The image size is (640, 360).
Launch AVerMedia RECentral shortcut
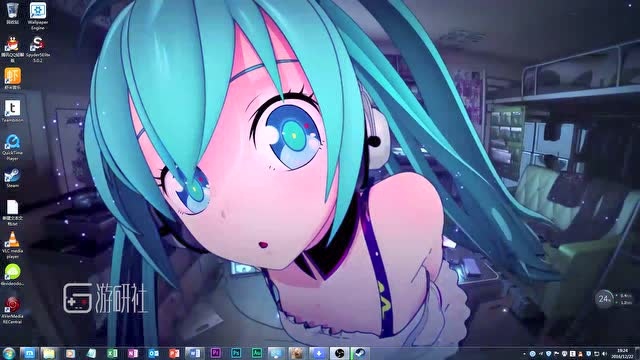(13, 310)
